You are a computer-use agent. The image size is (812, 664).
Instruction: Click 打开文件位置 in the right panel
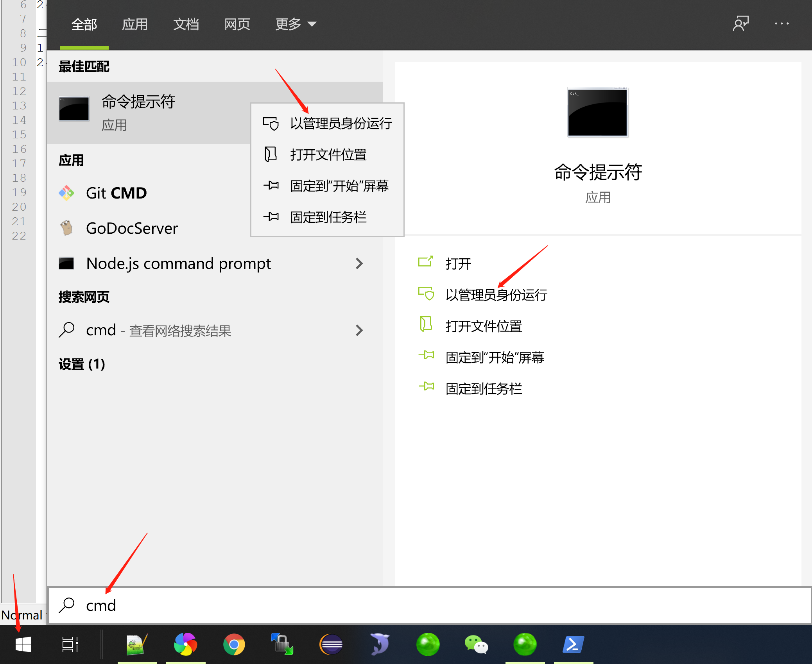484,326
